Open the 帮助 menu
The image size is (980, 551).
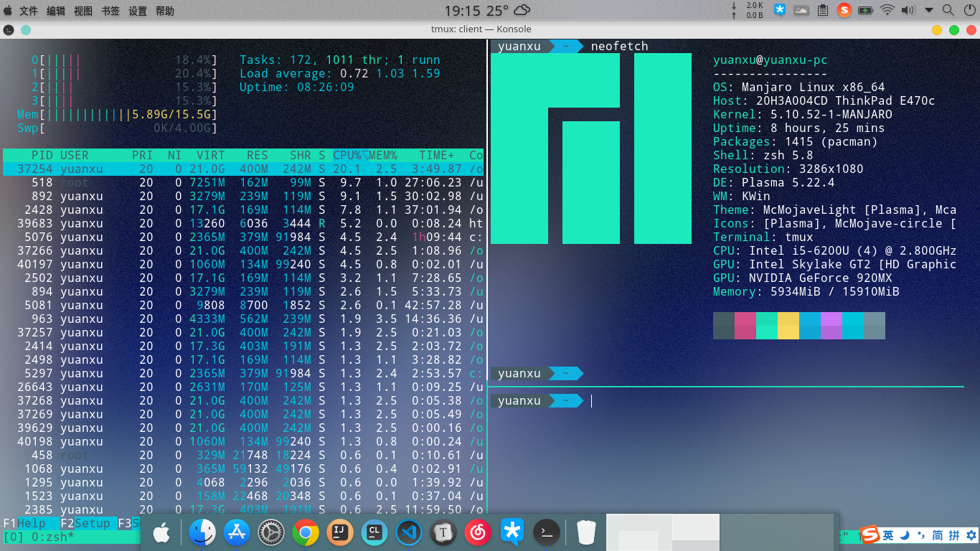tap(165, 11)
